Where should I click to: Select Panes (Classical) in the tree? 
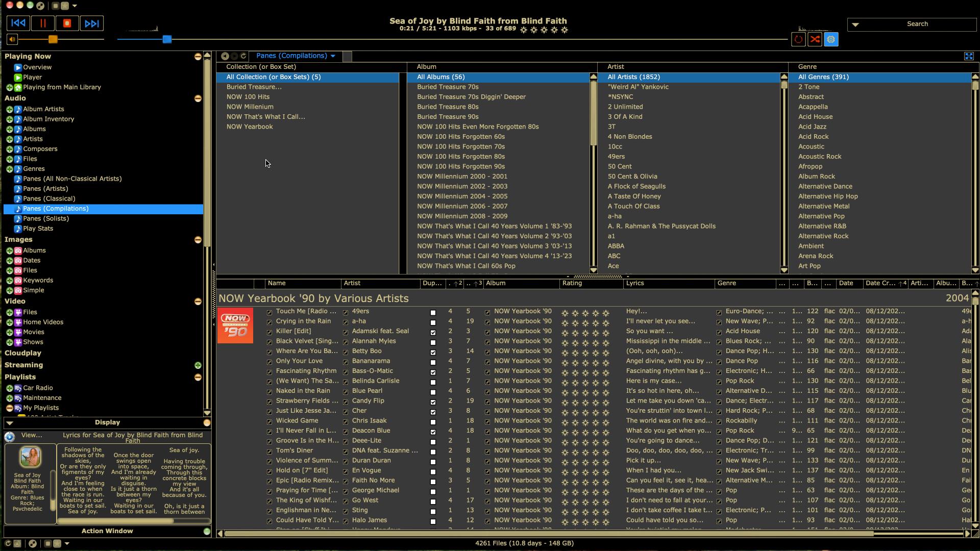point(49,198)
